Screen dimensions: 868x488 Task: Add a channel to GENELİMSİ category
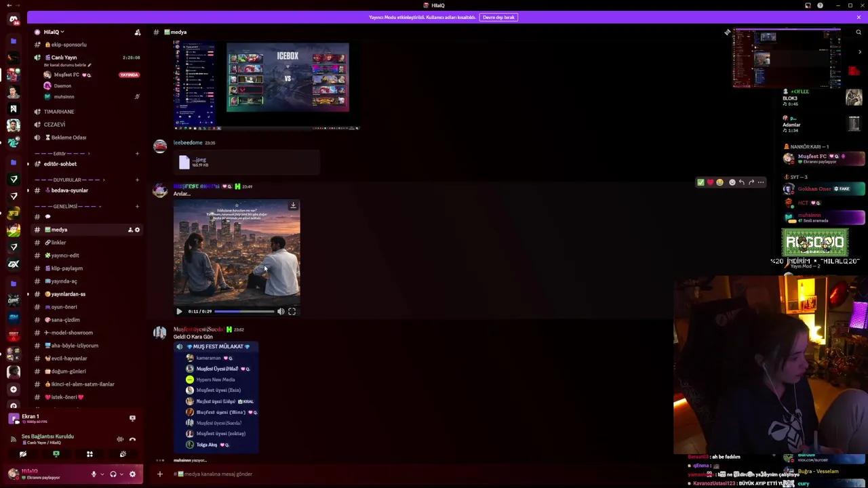[137, 206]
